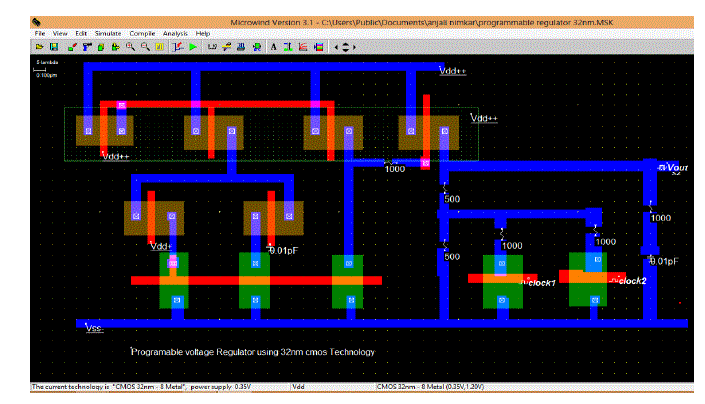Select the clock1 signal label
The height and width of the screenshot is (404, 705).
[540, 282]
